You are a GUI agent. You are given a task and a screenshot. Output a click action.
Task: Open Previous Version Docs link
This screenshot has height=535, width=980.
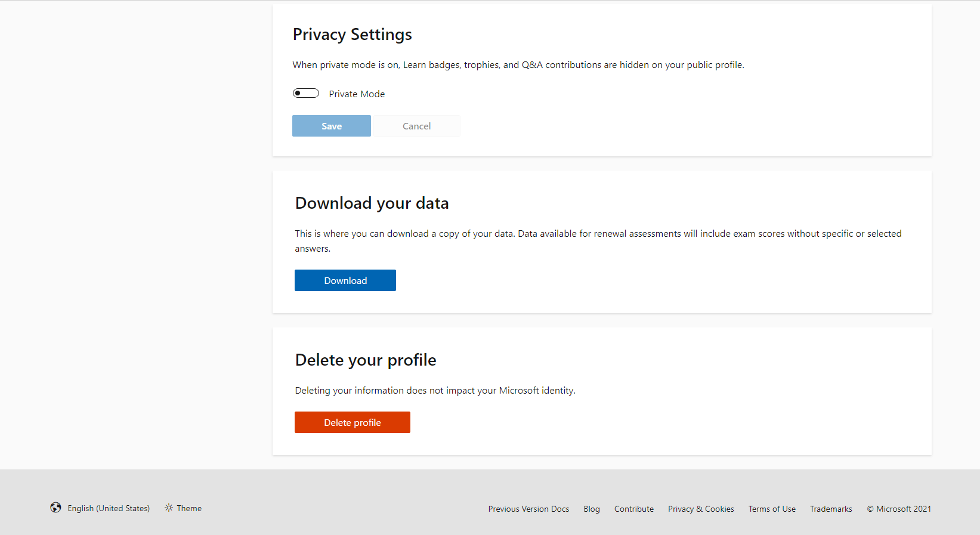click(528, 509)
